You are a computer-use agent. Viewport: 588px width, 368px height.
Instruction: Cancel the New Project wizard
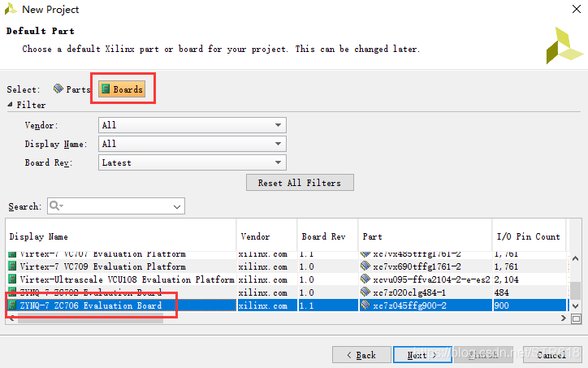point(552,354)
